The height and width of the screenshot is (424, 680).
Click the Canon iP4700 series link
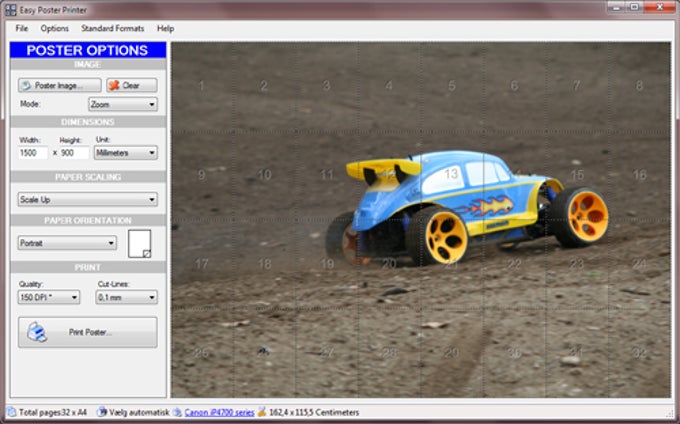tap(218, 411)
